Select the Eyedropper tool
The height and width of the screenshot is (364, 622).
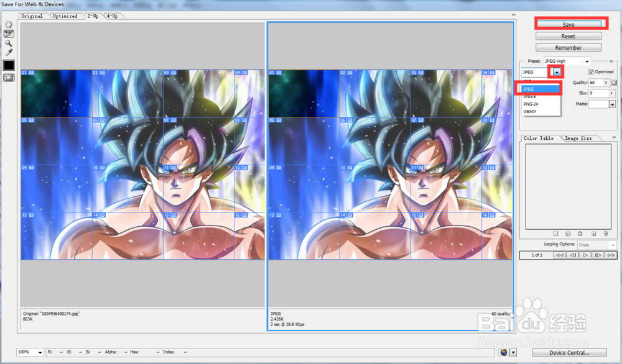pyautogui.click(x=9, y=52)
